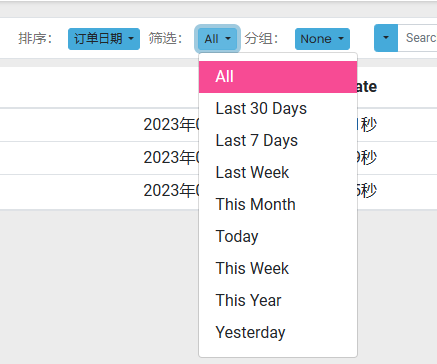Screen dimensions: 437x364
Task: Click the caret arrow in 订单日期 button
Action: click(x=131, y=39)
